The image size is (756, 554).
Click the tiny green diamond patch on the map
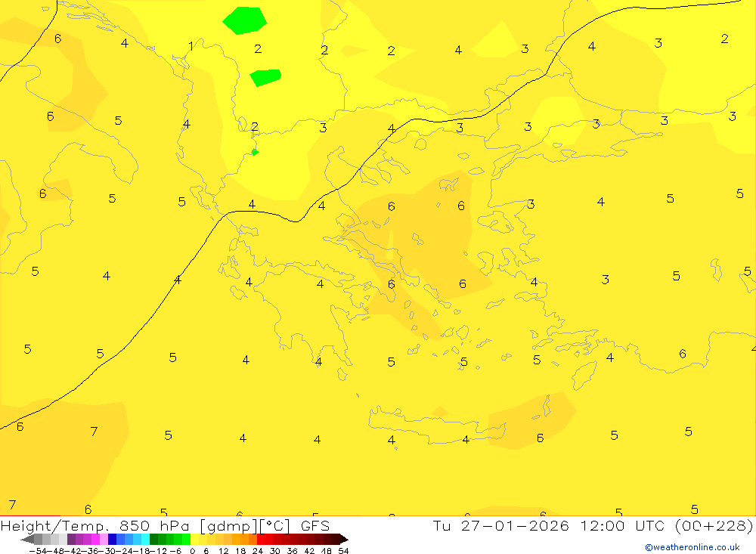pyautogui.click(x=255, y=153)
